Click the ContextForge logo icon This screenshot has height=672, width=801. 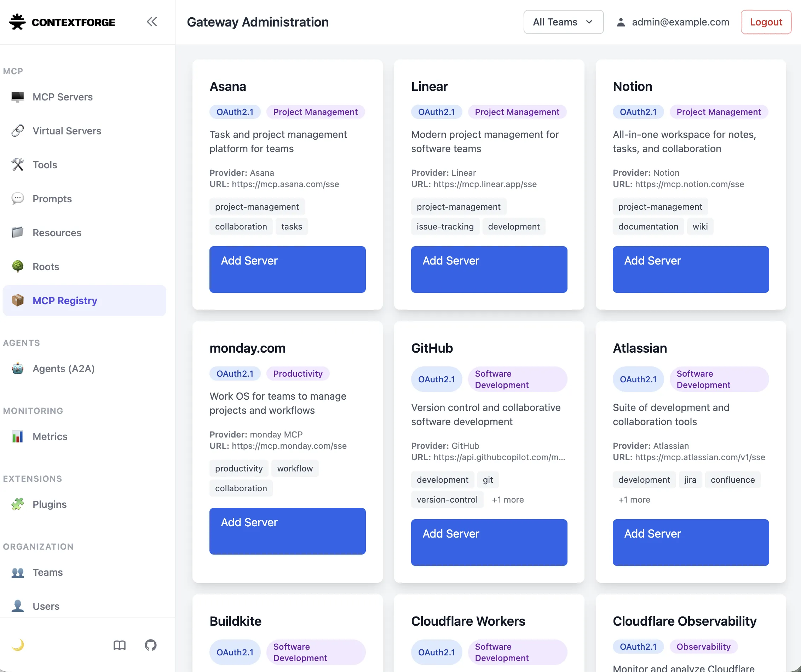point(17,22)
